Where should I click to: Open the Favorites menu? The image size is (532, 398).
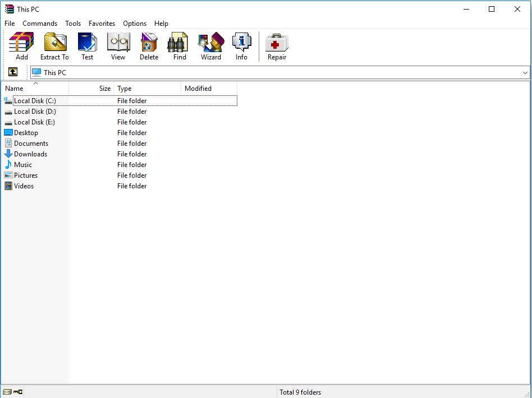[x=102, y=24]
